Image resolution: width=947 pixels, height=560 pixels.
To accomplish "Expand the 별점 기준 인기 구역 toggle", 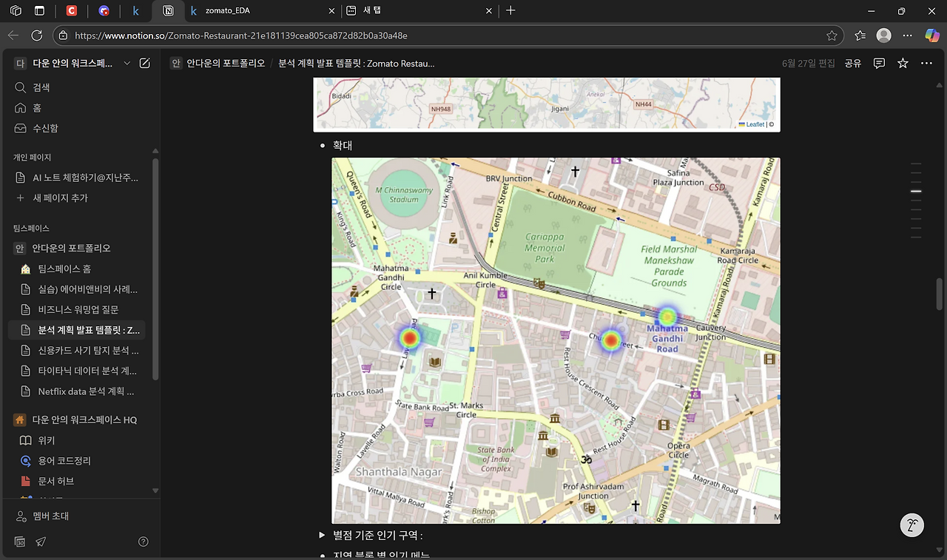I will coord(322,534).
